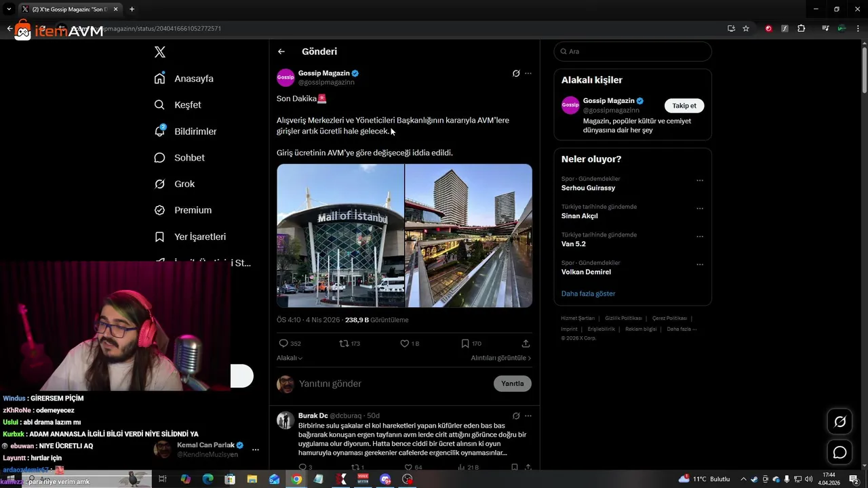Viewport: 868px width, 488px height.
Task: Open Gizlilik Politikası footer link
Action: click(x=623, y=319)
